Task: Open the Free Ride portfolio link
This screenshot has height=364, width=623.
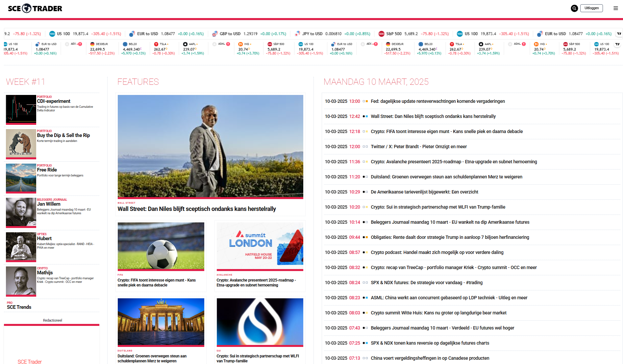Action: 47,170
